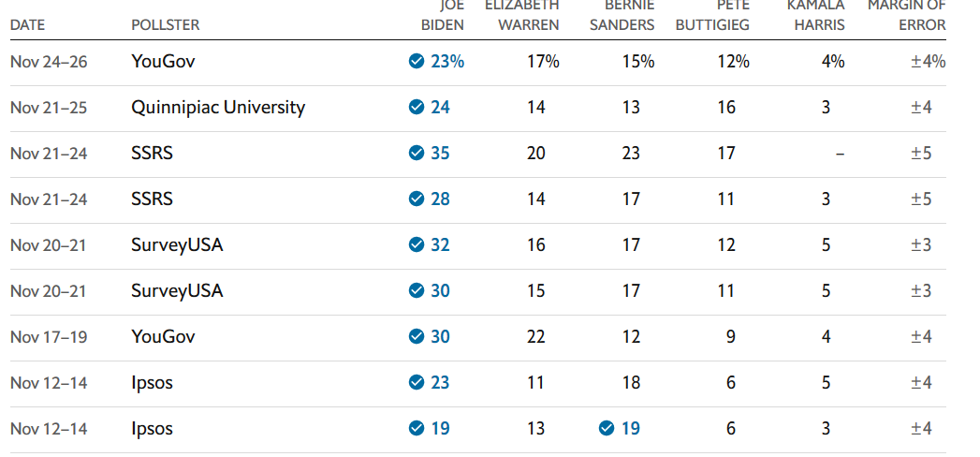Click the Bernie Sanders column header
Screen dimensions: 980x457
622,15
